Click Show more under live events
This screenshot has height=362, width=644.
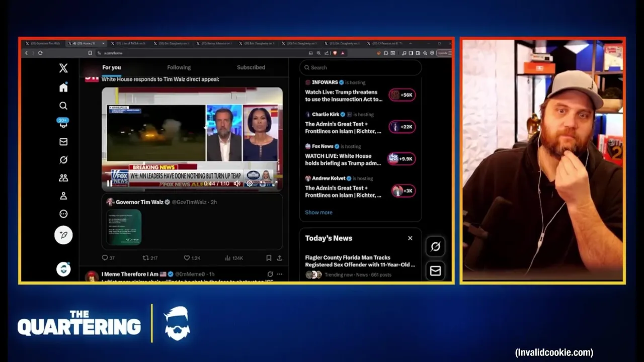coord(318,212)
